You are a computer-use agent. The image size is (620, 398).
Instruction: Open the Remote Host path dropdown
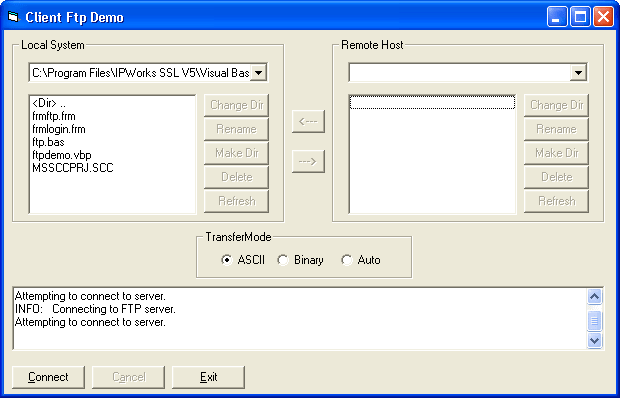[x=578, y=73]
